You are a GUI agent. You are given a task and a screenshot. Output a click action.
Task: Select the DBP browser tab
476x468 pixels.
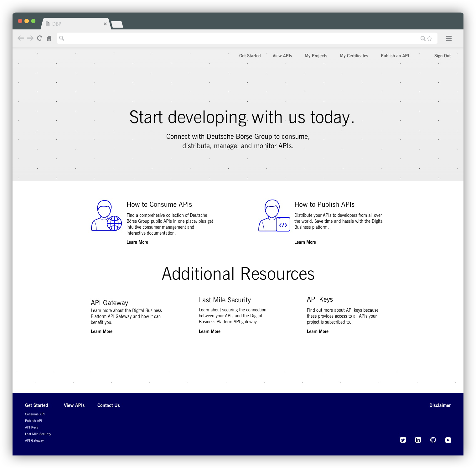pos(76,24)
